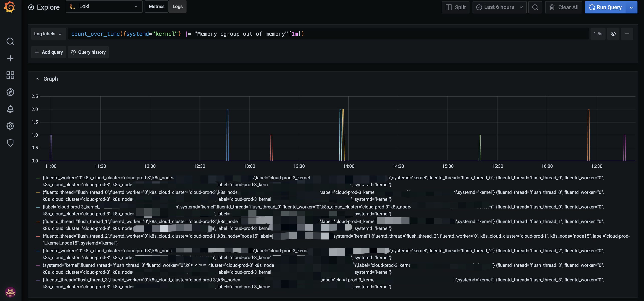Click the plus Create icon in sidebar
Viewport: 644px width, 301px height.
[10, 58]
